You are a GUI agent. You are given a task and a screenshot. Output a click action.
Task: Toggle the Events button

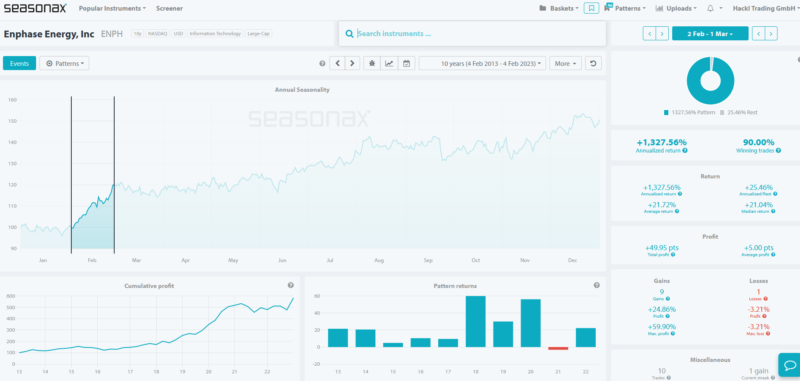[x=19, y=64]
